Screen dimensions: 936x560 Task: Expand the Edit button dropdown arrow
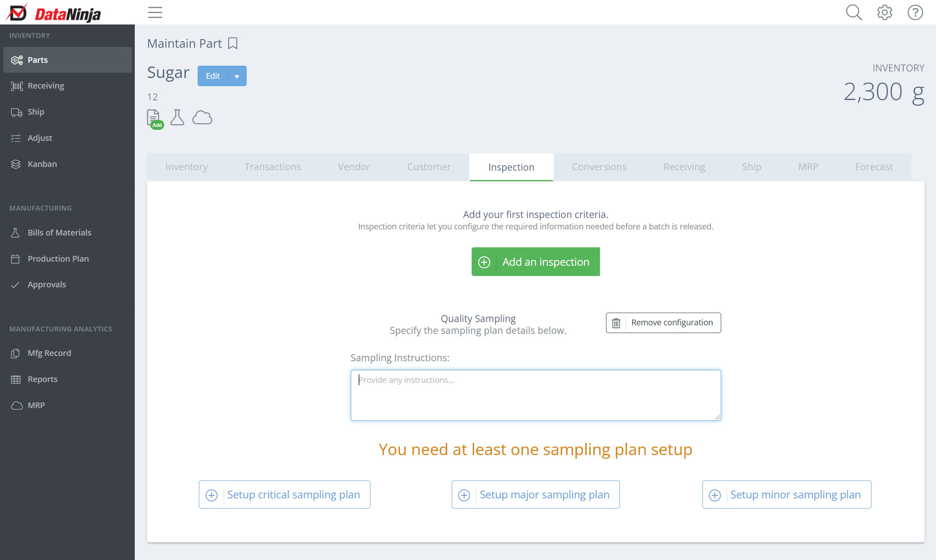pyautogui.click(x=237, y=76)
